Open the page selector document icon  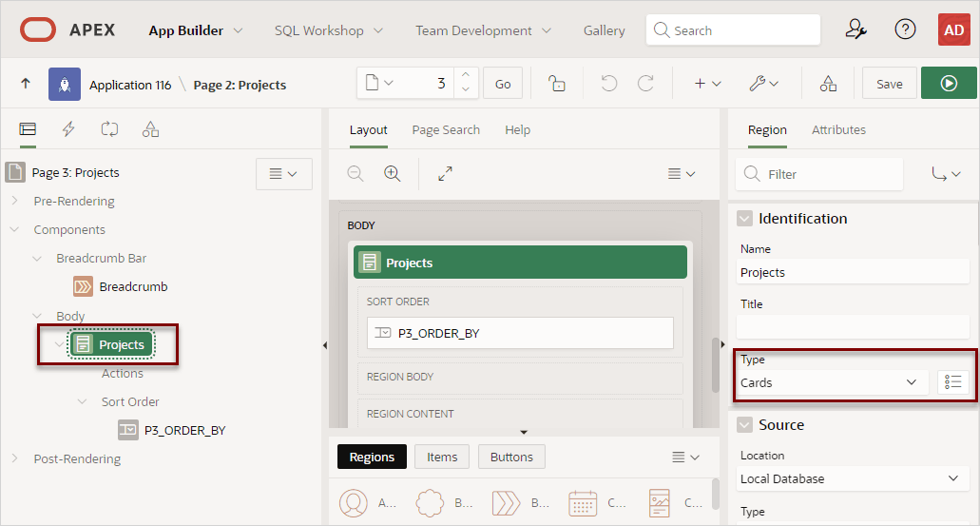coord(379,83)
